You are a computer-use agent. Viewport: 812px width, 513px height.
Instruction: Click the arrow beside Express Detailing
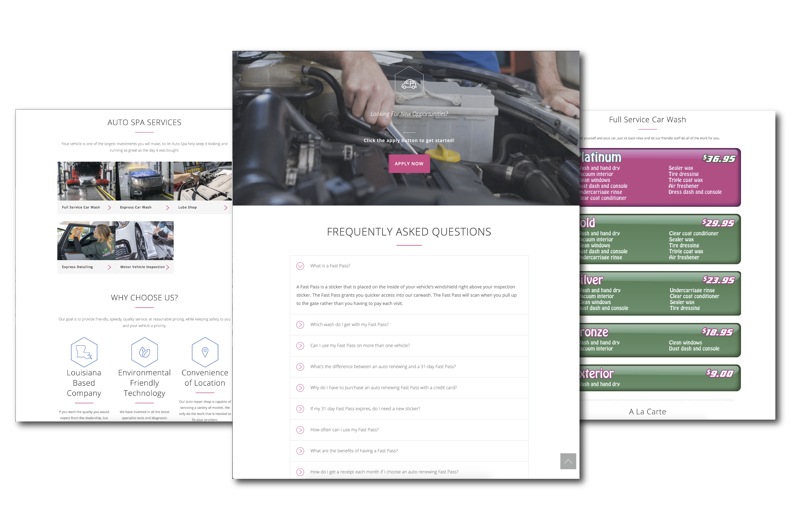click(109, 267)
